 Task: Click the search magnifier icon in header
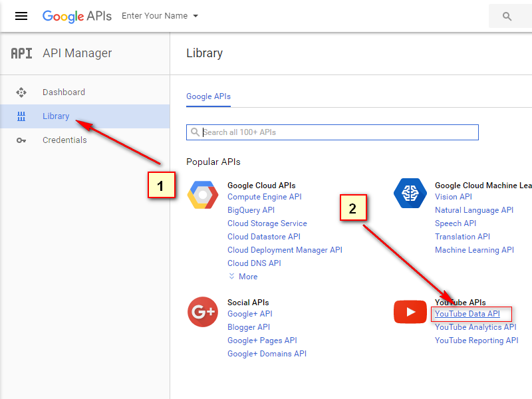point(507,17)
